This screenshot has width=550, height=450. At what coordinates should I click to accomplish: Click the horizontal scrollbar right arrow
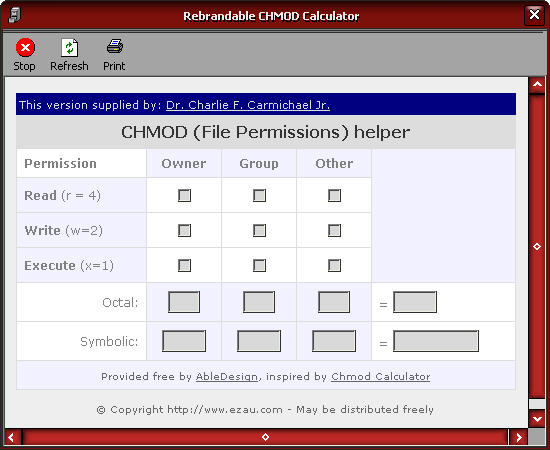click(x=519, y=437)
